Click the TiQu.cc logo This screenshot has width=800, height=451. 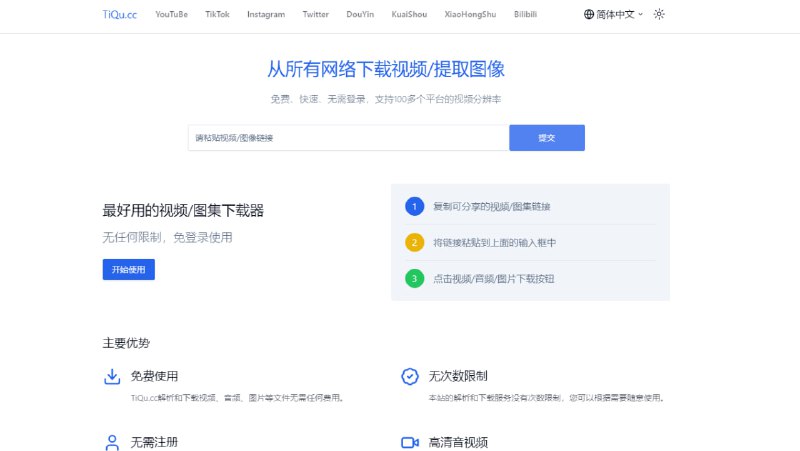pyautogui.click(x=119, y=15)
